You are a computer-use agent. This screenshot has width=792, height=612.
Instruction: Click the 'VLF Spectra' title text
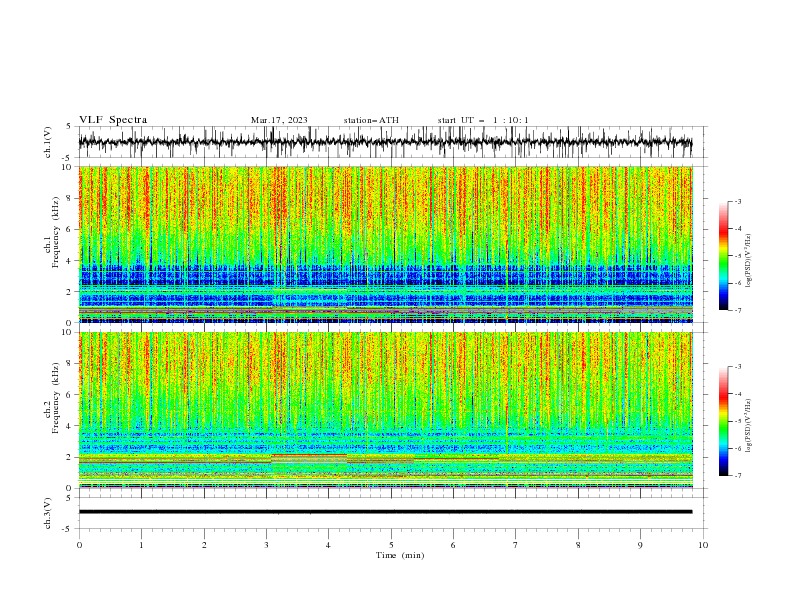coord(113,120)
